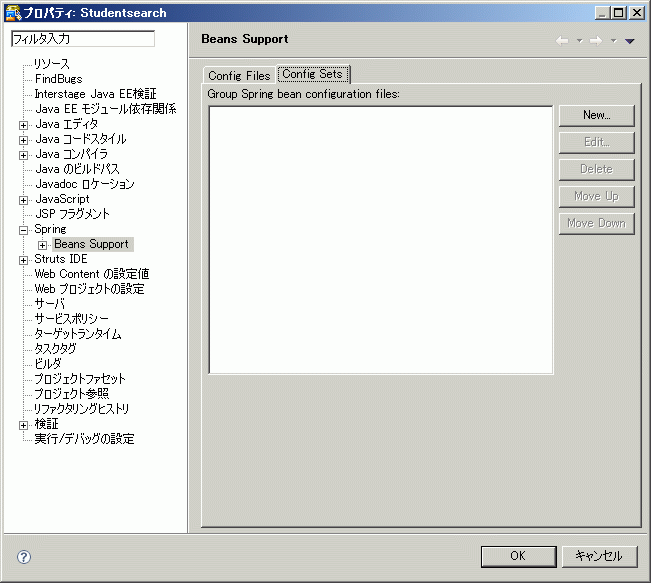This screenshot has height=583, width=651.
Task: Select Java エディタ in the tree
Action: [67, 124]
